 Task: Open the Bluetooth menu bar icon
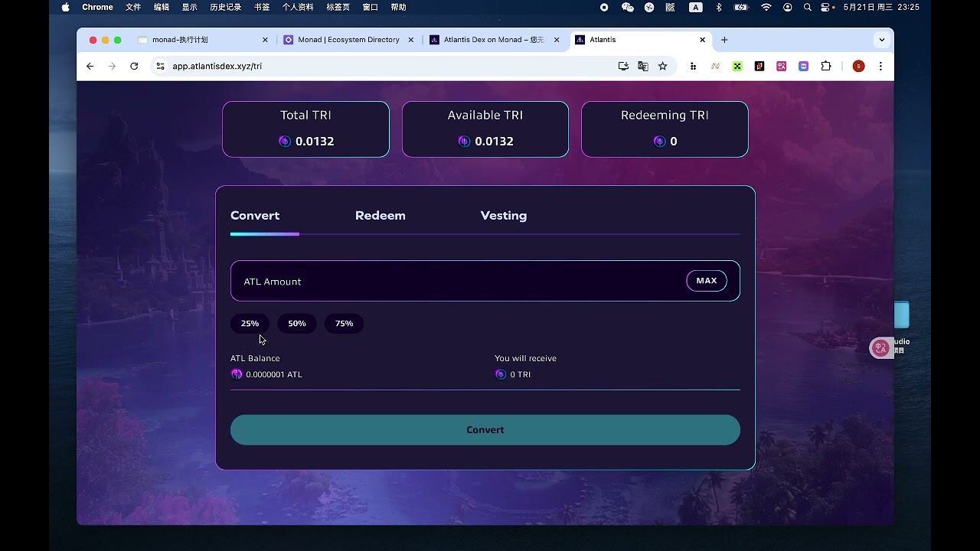(x=718, y=8)
